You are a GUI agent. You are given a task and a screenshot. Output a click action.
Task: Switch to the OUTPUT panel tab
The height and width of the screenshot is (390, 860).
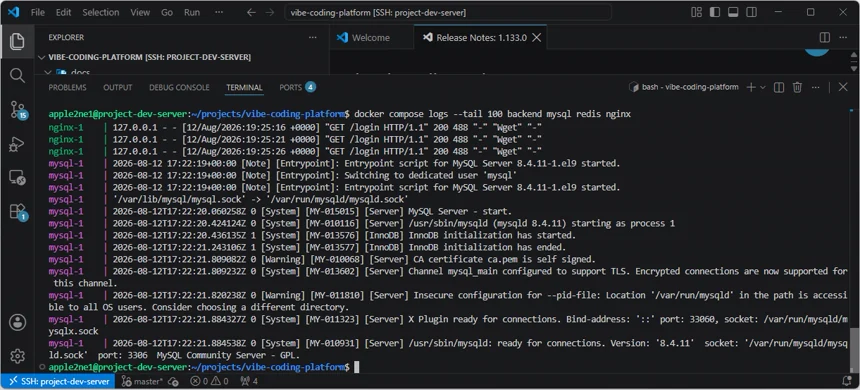pyautogui.click(x=118, y=87)
